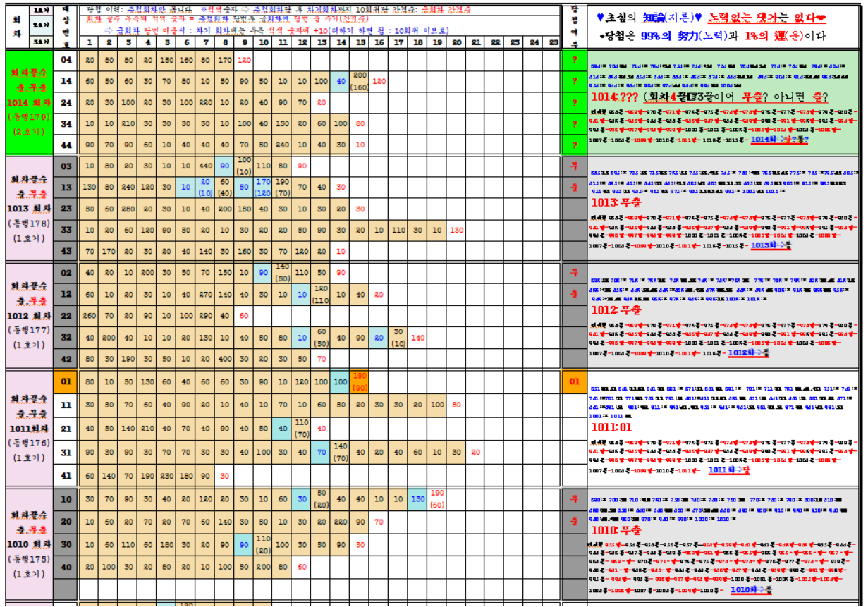Image resolution: width=868 pixels, height=607 pixels.
Task: Click the red '1011: 01' result text
Action: coord(611,426)
